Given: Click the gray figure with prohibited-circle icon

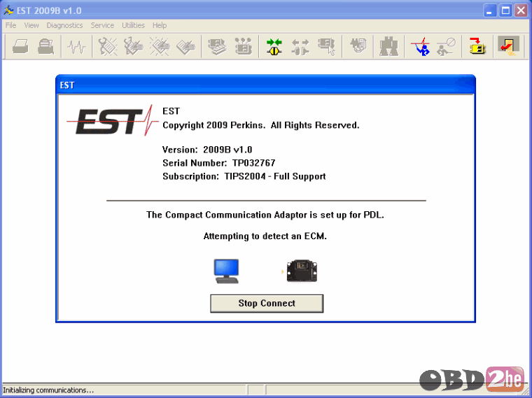Looking at the screenshot, I should pos(446,46).
